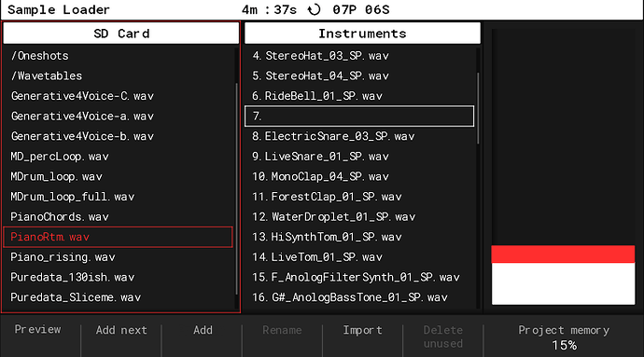The height and width of the screenshot is (357, 644).
Task: Click the Add next button
Action: pyautogui.click(x=121, y=330)
